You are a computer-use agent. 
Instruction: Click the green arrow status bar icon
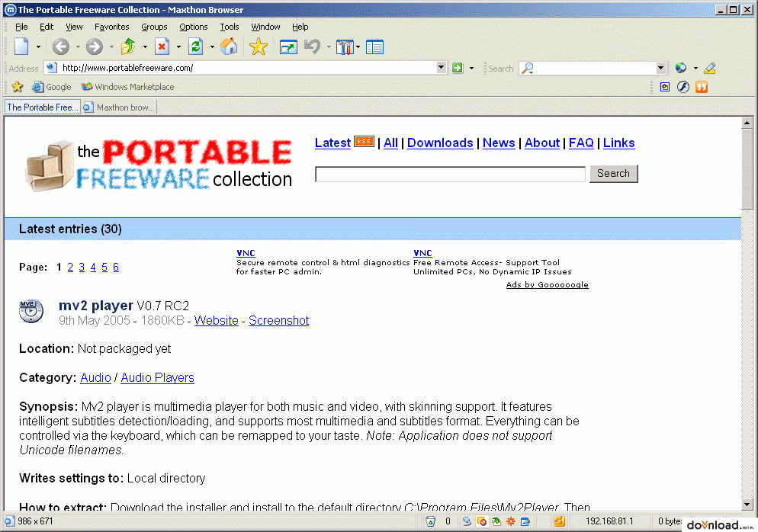click(496, 521)
